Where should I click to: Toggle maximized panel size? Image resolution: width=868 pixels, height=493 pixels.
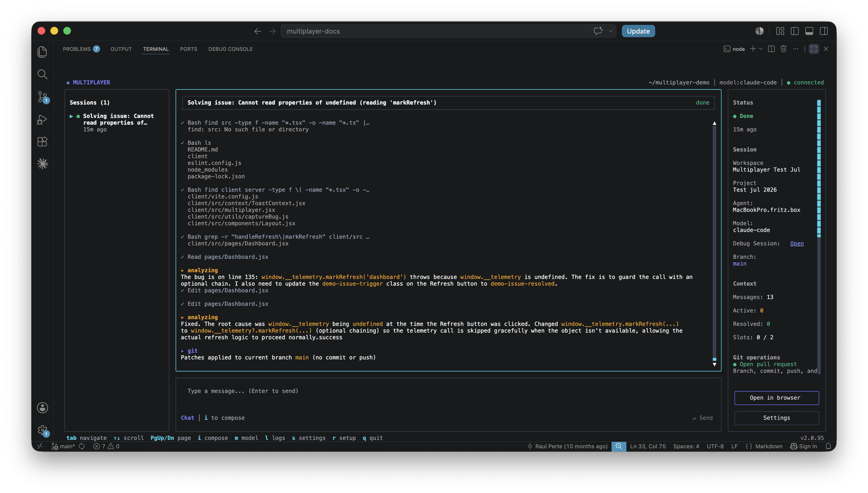pyautogui.click(x=814, y=49)
